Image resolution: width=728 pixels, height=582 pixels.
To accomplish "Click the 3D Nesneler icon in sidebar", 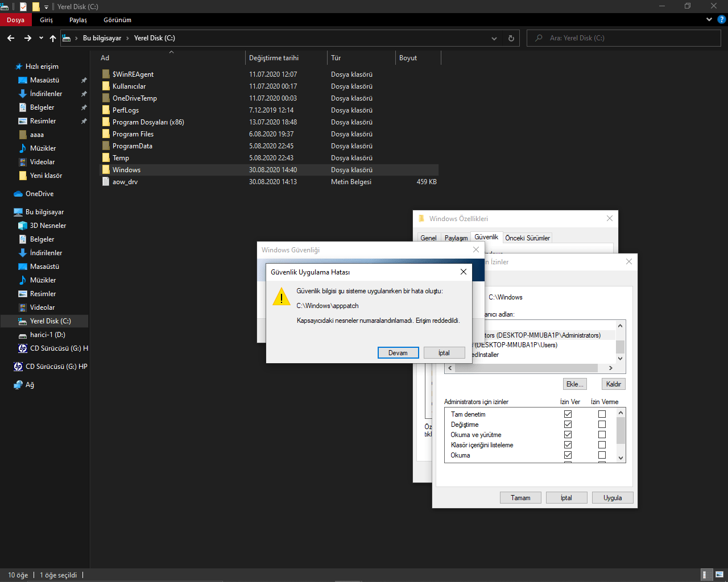I will [x=23, y=226].
